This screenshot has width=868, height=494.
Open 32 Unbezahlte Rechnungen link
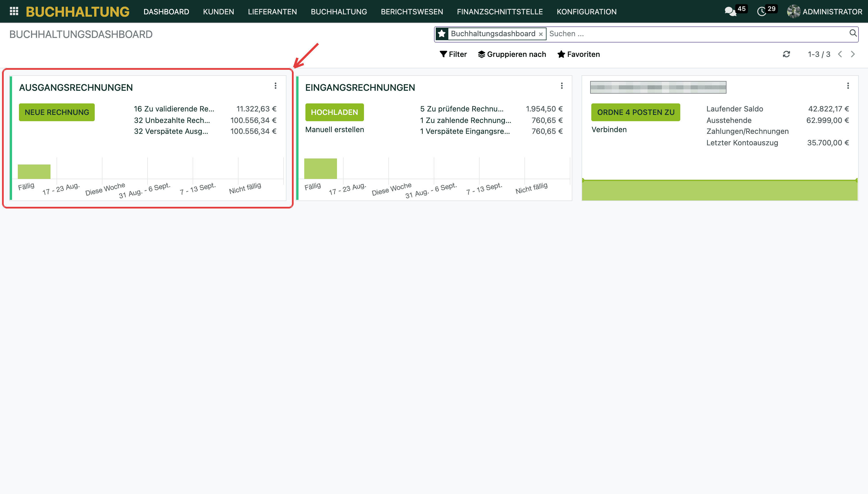pos(172,120)
